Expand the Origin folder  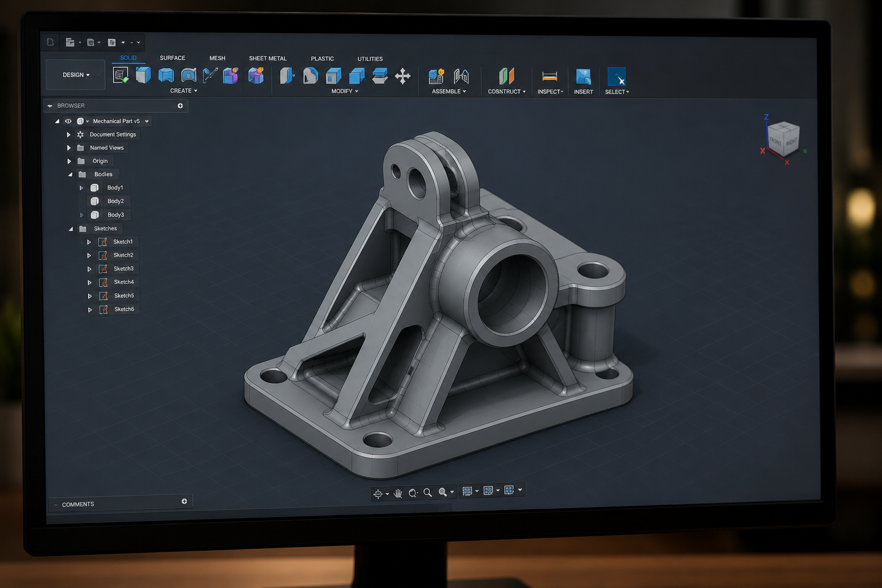69,161
